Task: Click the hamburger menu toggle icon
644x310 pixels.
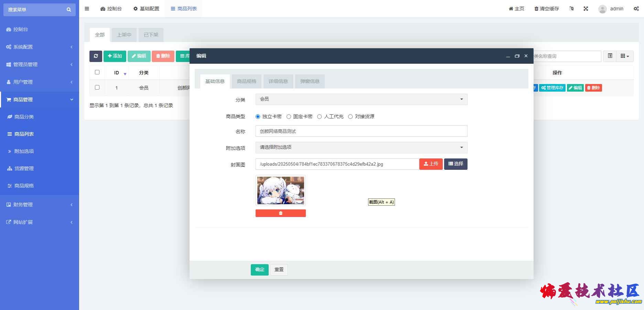Action: tap(87, 9)
